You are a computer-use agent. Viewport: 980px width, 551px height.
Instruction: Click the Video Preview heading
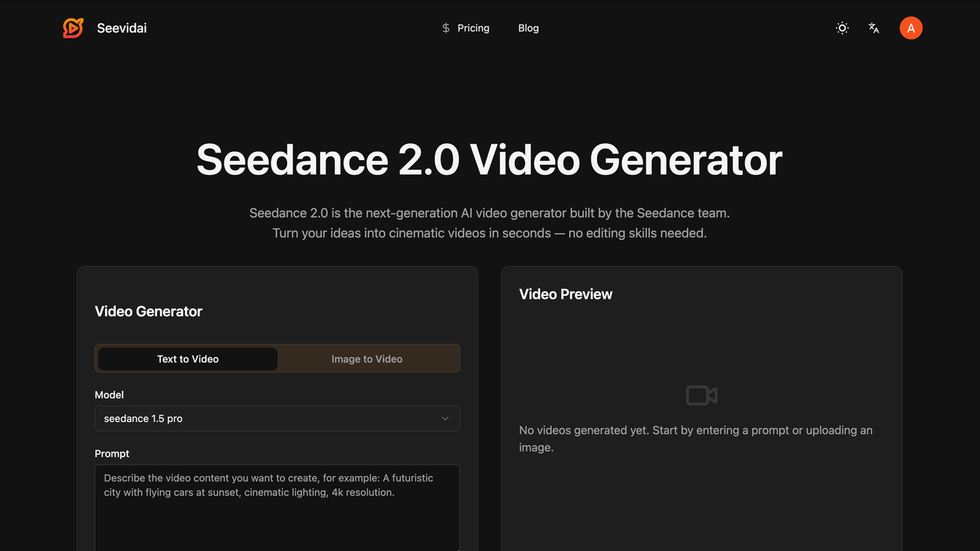pyautogui.click(x=566, y=294)
